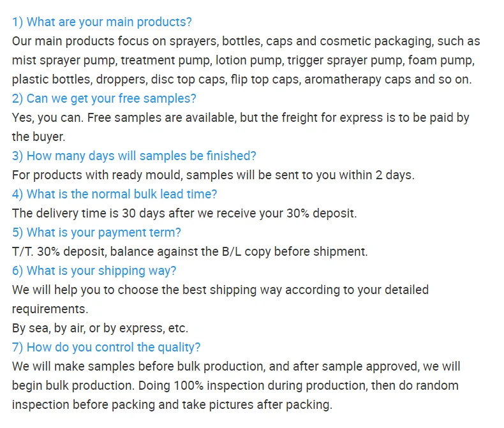The width and height of the screenshot is (504, 428).
Task: Click the "What are your main products?" question
Action: click(101, 22)
